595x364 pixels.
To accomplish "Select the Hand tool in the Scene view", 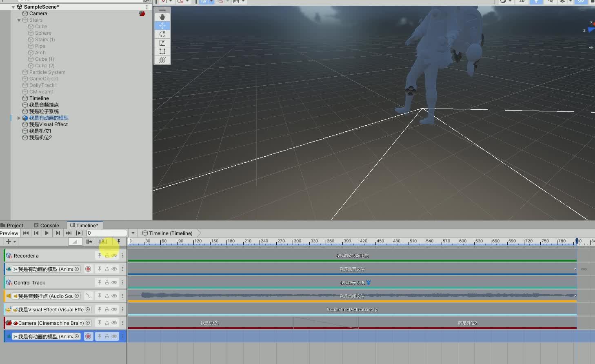I will point(162,17).
